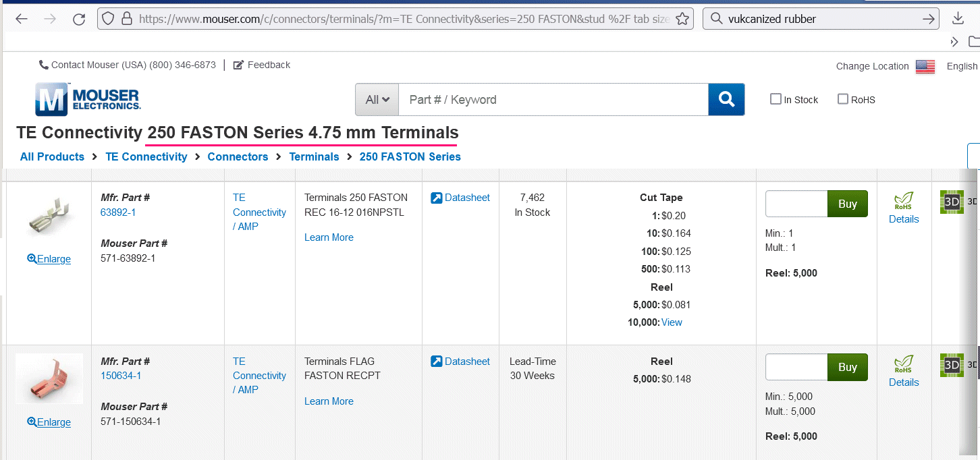Click TE Connectivity / AMP manufacturer for 150634-1
Image resolution: width=980 pixels, height=460 pixels.
[260, 376]
